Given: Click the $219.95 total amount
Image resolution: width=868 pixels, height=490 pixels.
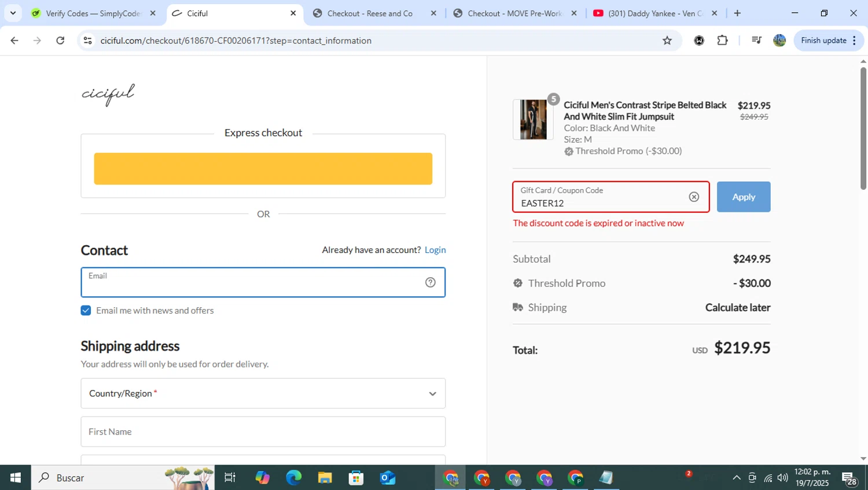Looking at the screenshot, I should click(742, 348).
